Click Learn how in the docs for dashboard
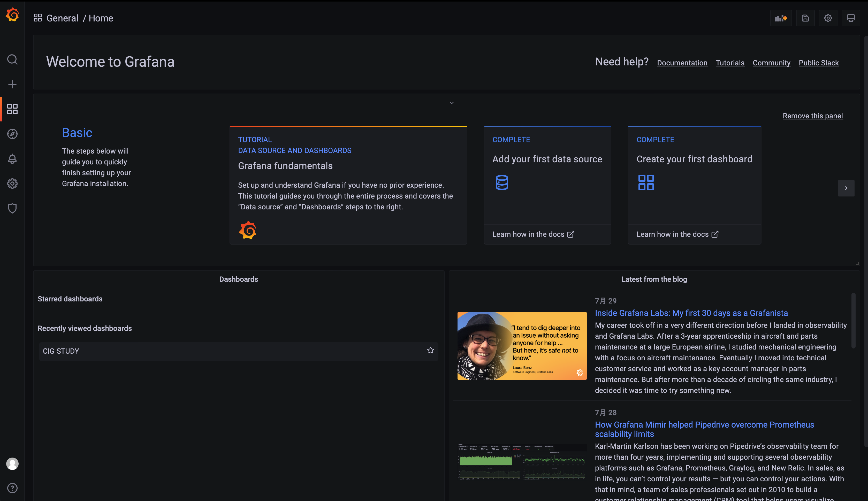868x501 pixels. click(677, 234)
